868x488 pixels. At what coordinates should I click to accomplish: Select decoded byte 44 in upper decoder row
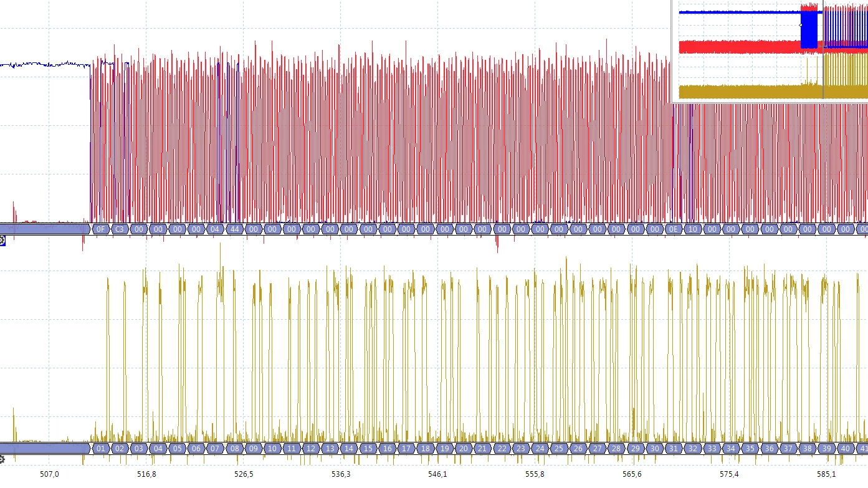(234, 229)
